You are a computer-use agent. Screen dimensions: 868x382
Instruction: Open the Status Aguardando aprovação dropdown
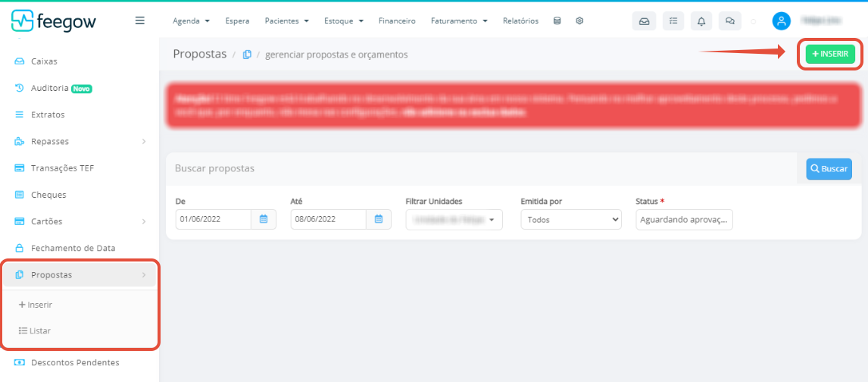tap(684, 219)
